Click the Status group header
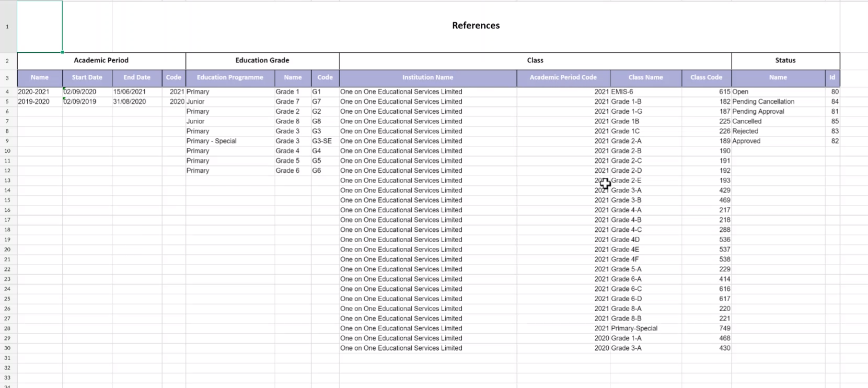The height and width of the screenshot is (388, 868). [785, 61]
